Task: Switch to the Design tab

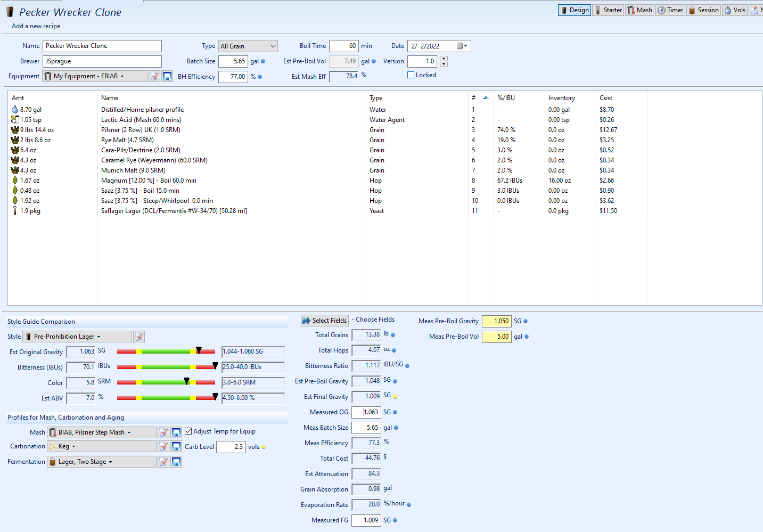Action: 575,10
